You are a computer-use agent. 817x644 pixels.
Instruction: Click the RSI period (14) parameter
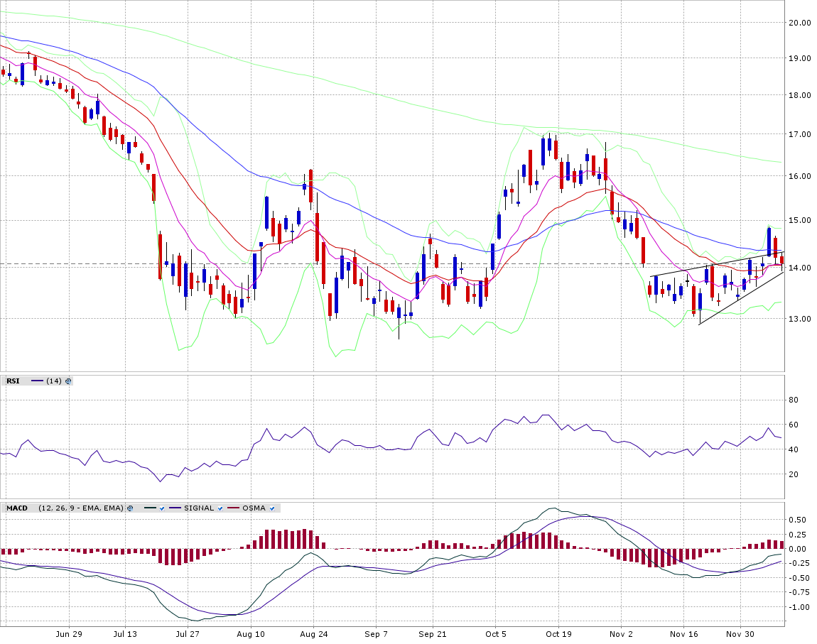(53, 381)
